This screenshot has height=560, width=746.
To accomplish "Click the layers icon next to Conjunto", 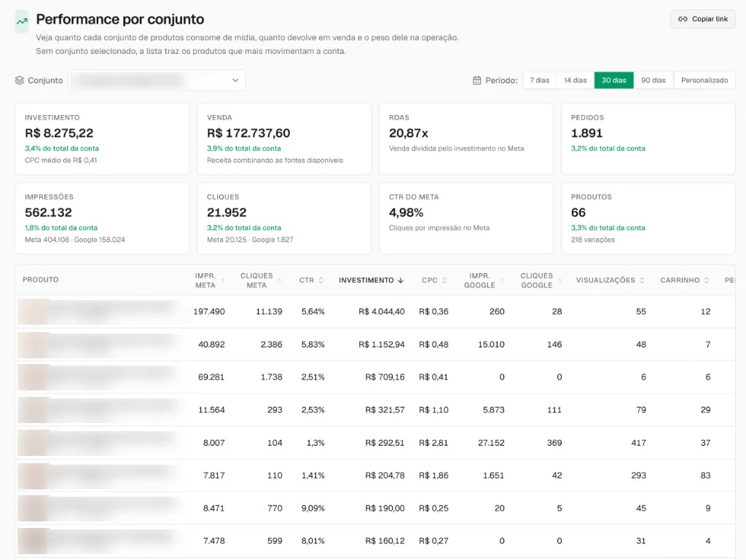I will coord(20,80).
